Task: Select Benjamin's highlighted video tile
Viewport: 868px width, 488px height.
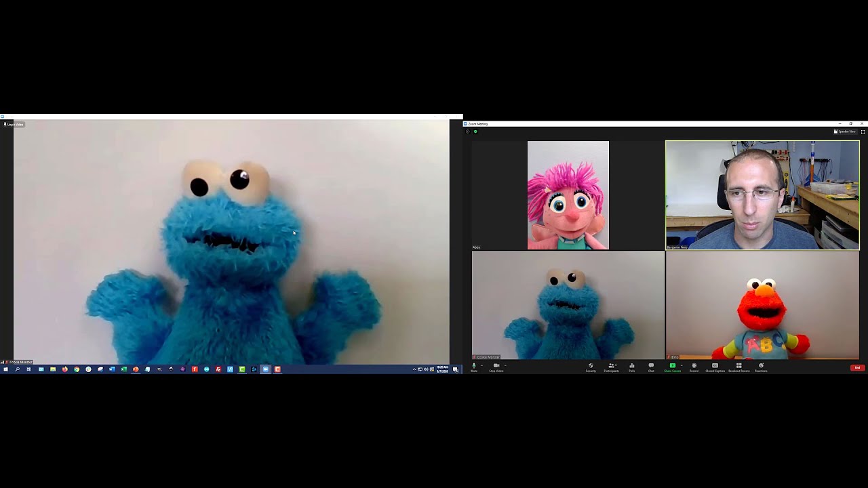Action: pyautogui.click(x=762, y=195)
